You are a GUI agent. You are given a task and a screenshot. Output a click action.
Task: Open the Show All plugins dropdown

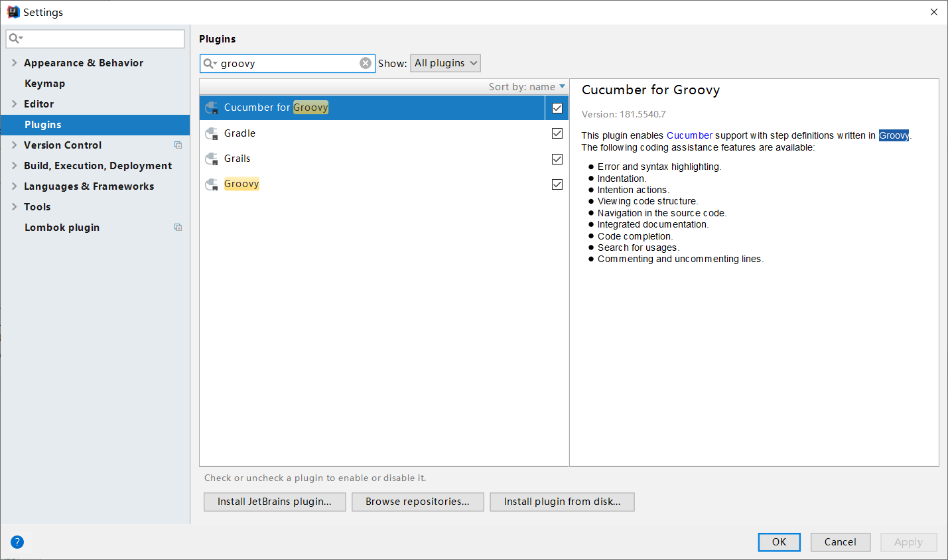pyautogui.click(x=445, y=63)
